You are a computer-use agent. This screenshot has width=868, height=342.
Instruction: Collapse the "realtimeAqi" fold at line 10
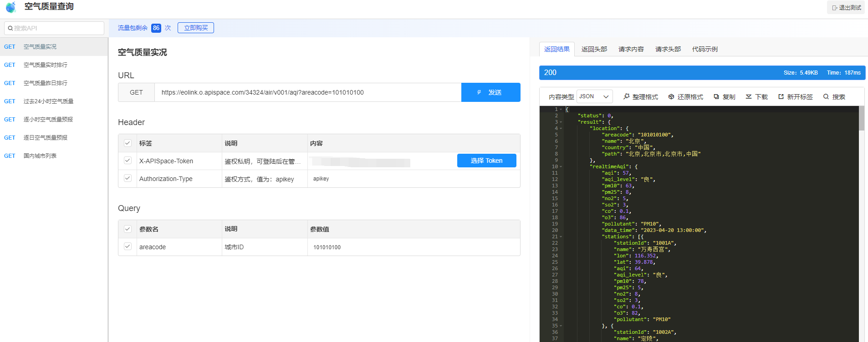coord(561,166)
